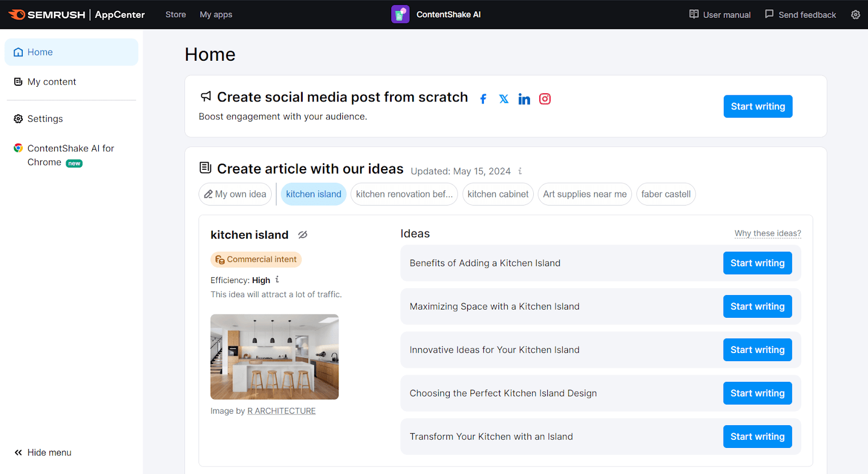This screenshot has height=474, width=868.
Task: Click the kitchen island photo thumbnail
Action: (x=275, y=357)
